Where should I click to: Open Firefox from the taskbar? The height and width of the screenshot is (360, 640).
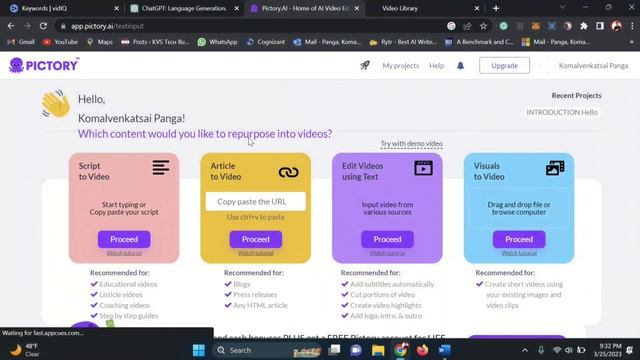tap(422, 350)
